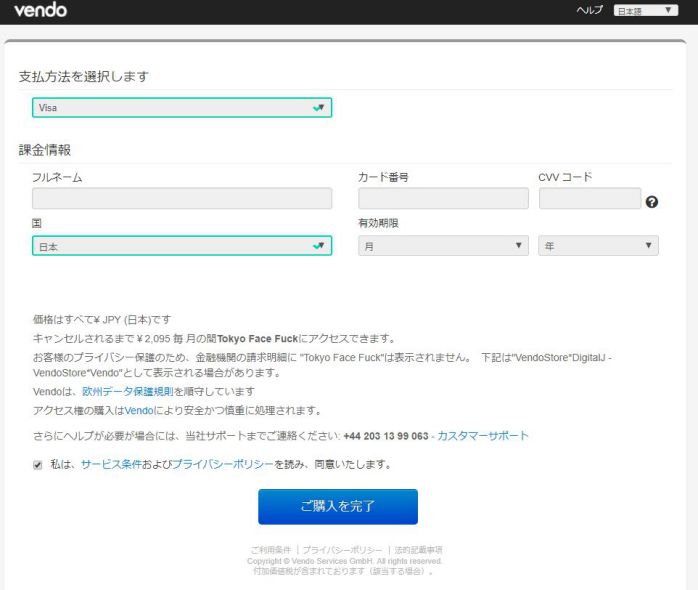Click the 支払方法を選択します heading
This screenshot has height=590, width=698.
click(84, 77)
